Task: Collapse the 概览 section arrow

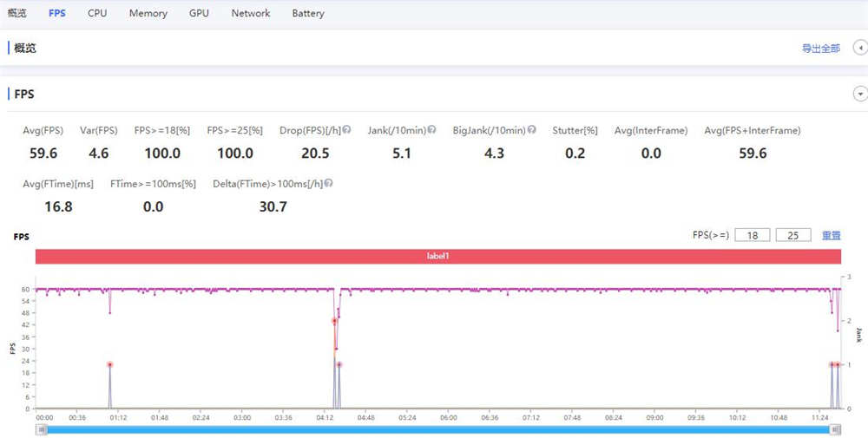Action: pyautogui.click(x=860, y=48)
